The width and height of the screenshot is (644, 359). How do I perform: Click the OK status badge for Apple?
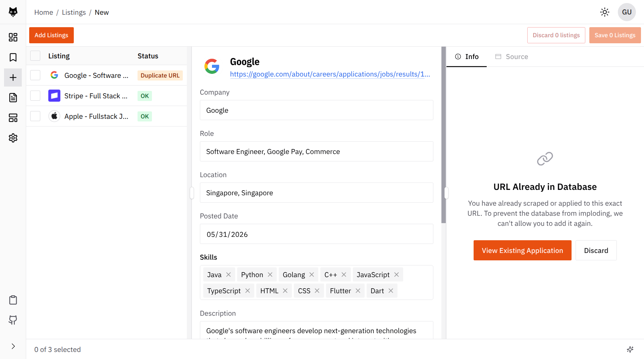[x=145, y=116]
